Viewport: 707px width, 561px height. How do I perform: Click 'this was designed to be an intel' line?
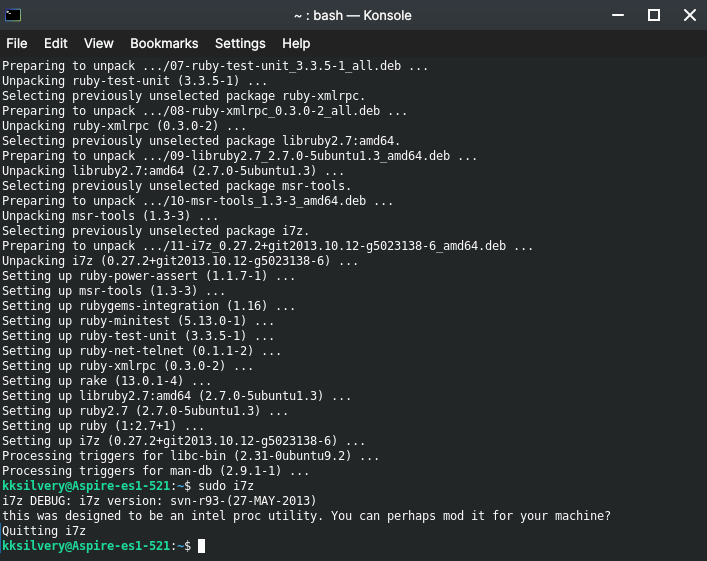306,515
